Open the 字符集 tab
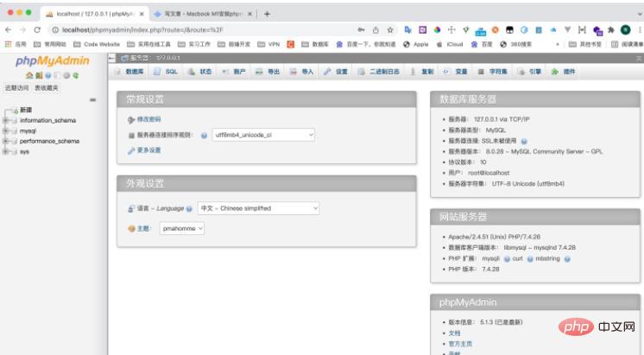The width and height of the screenshot is (644, 355). coord(492,72)
